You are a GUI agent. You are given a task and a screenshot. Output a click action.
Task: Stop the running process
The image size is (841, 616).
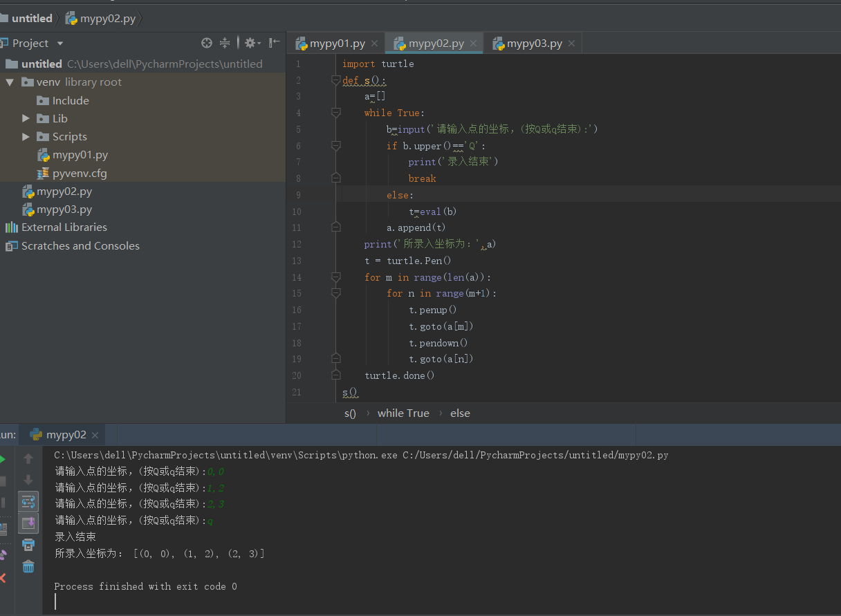coord(2,480)
